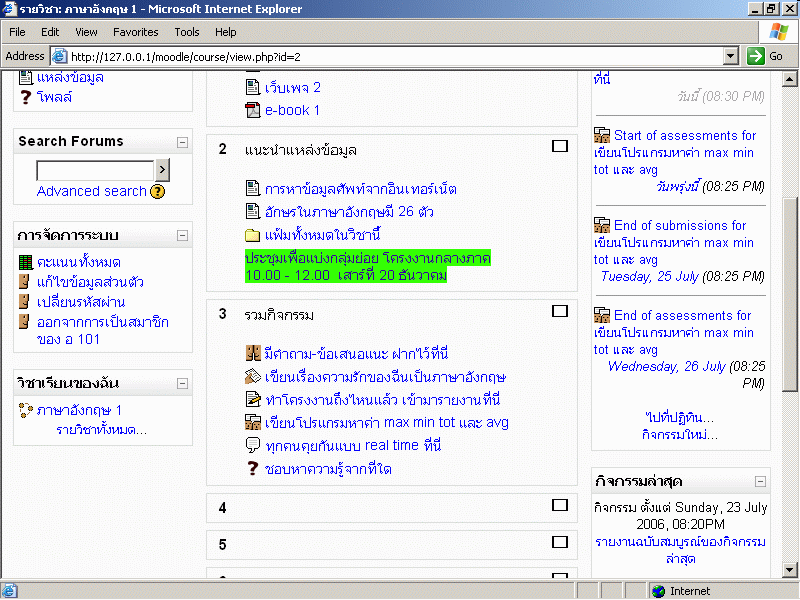Open the Advanced search link
This screenshot has height=600, width=800.
[91, 191]
